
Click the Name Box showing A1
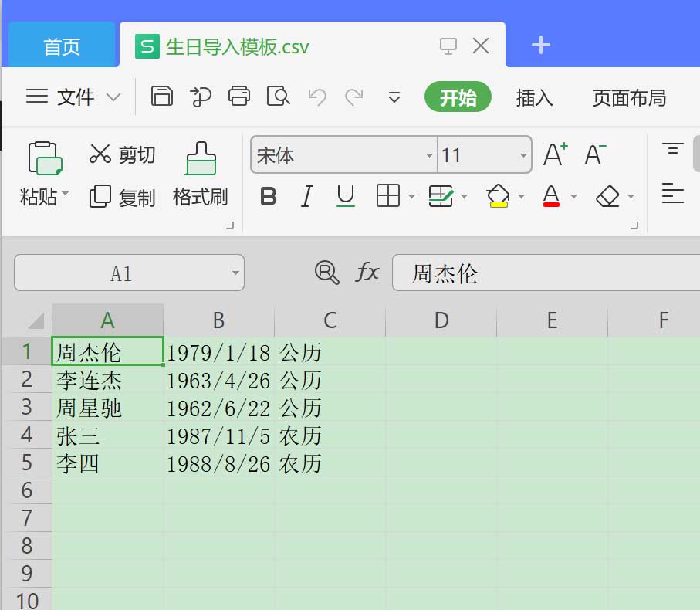click(120, 273)
